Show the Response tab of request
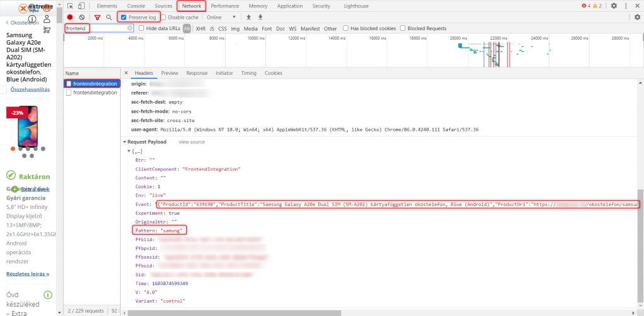Viewport: 644px width, 316px height. (x=197, y=73)
